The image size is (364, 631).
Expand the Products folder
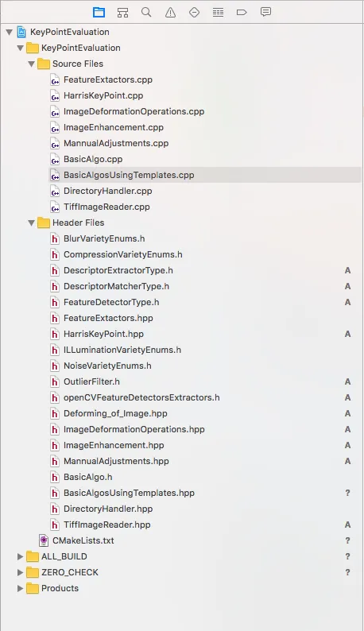click(20, 588)
